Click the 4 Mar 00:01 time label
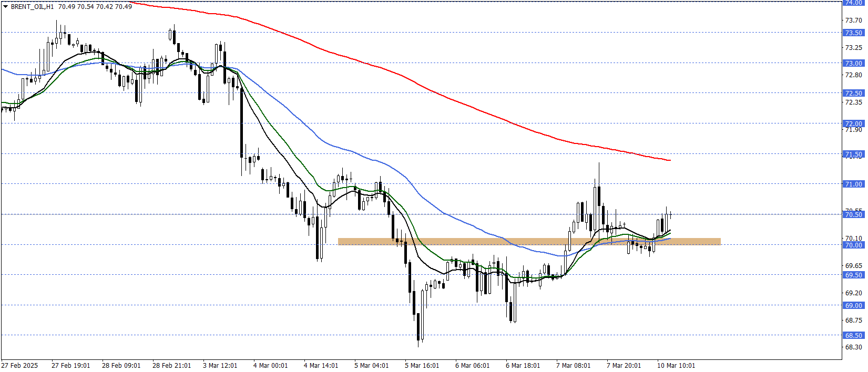The height and width of the screenshot is (372, 868). coord(271,365)
